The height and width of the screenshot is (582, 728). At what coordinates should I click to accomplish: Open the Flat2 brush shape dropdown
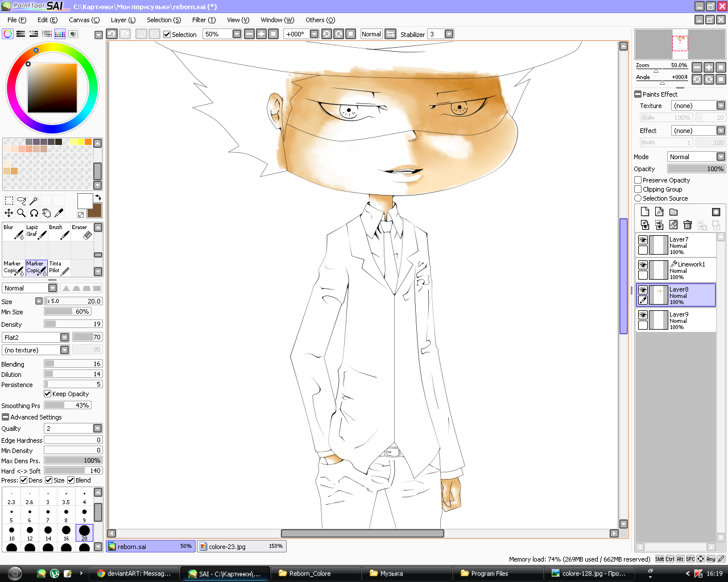point(64,337)
